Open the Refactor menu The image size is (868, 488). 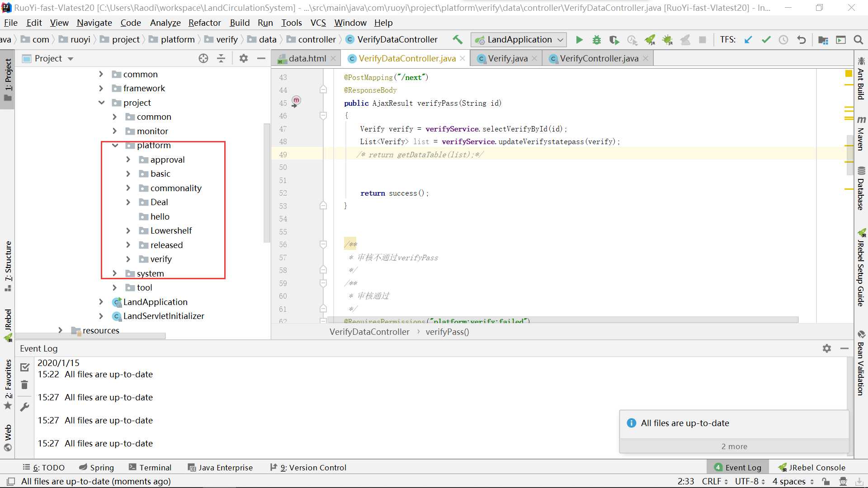coord(204,23)
